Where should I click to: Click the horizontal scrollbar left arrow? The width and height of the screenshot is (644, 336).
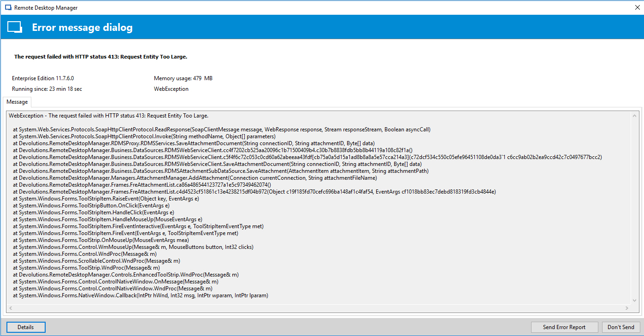[10, 308]
